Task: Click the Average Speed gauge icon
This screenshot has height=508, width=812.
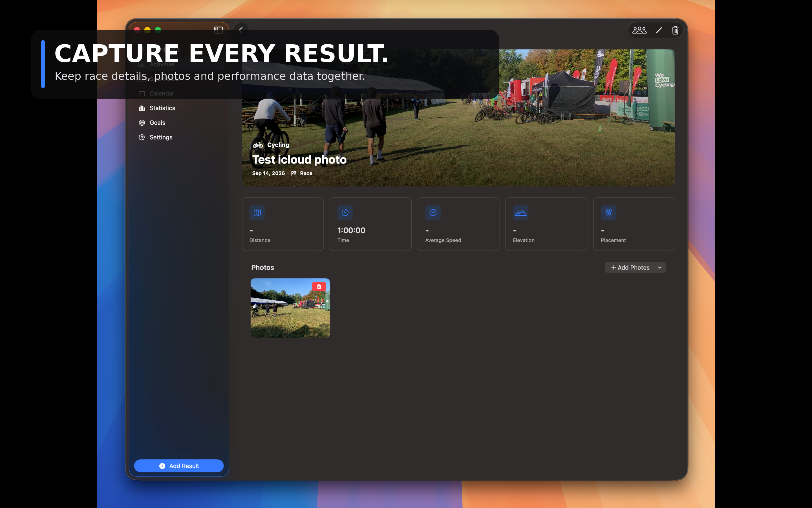Action: [433, 213]
